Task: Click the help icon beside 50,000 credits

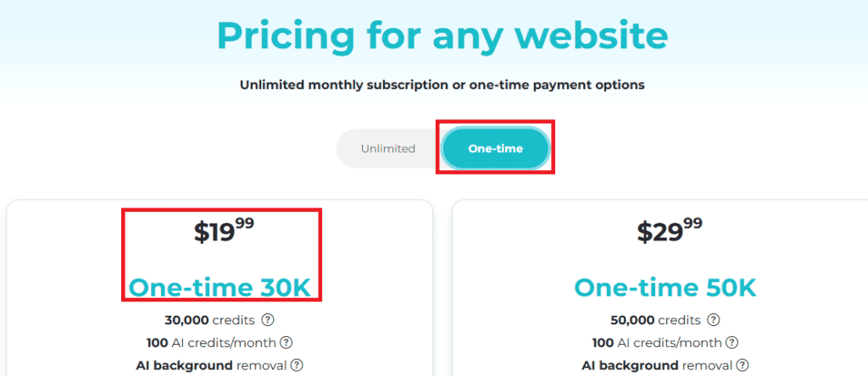Action: point(714,320)
